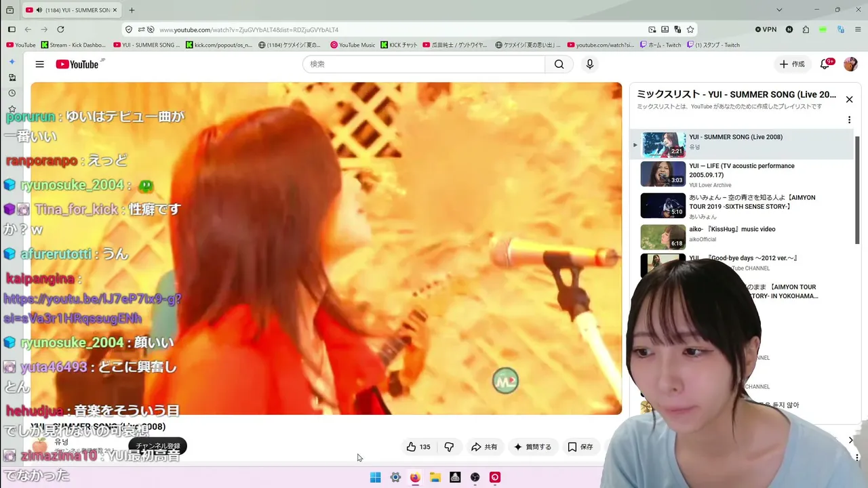Open the mix playlist three-dot menu
Screen dimensions: 868x488
[849, 120]
